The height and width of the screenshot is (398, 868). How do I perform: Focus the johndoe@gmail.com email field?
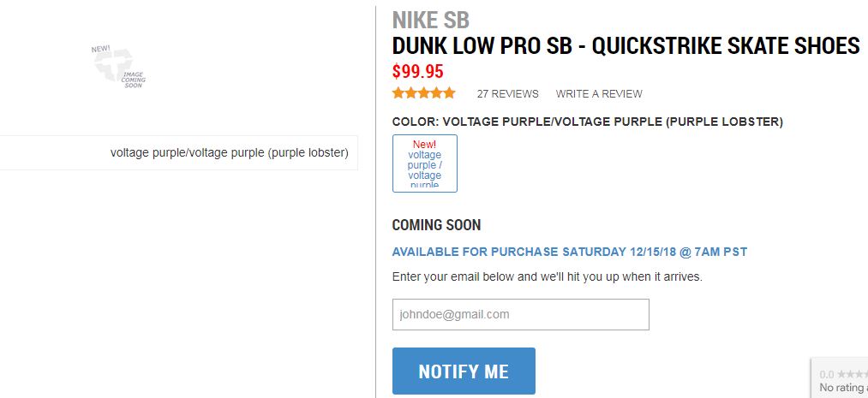[x=520, y=314]
